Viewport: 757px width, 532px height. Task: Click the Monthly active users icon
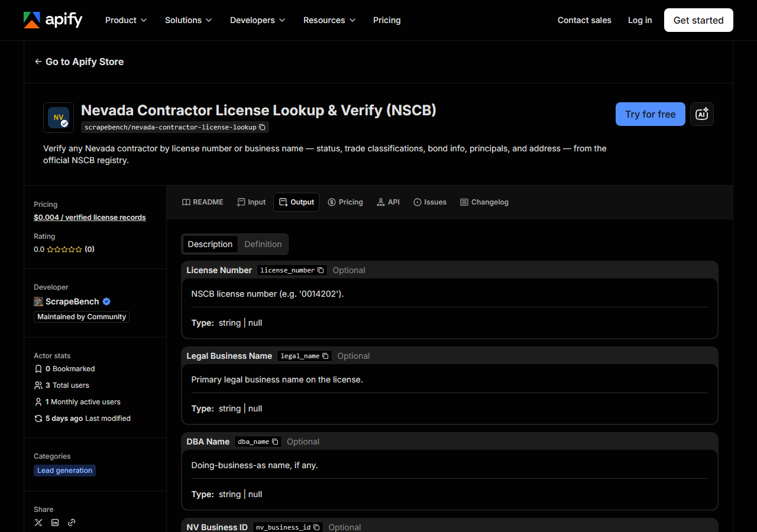tap(38, 402)
